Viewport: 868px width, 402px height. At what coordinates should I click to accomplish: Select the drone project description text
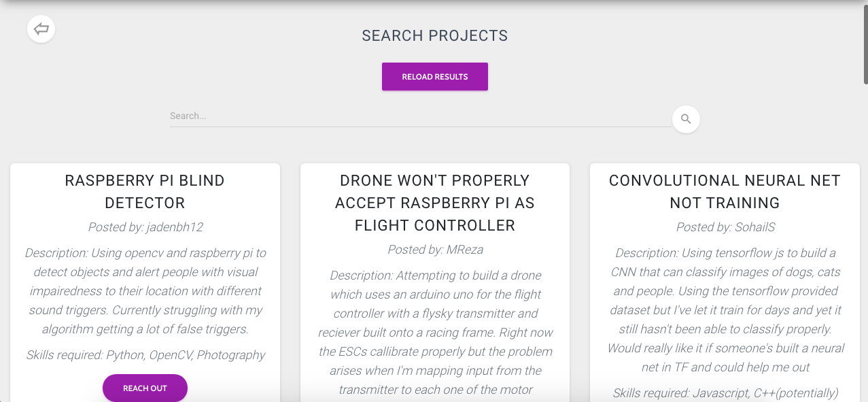pos(435,333)
